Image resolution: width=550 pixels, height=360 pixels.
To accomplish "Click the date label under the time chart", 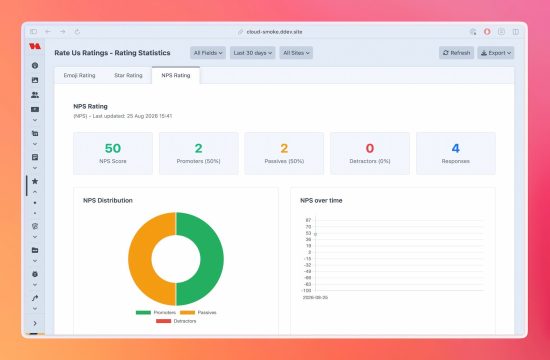I will 315,298.
